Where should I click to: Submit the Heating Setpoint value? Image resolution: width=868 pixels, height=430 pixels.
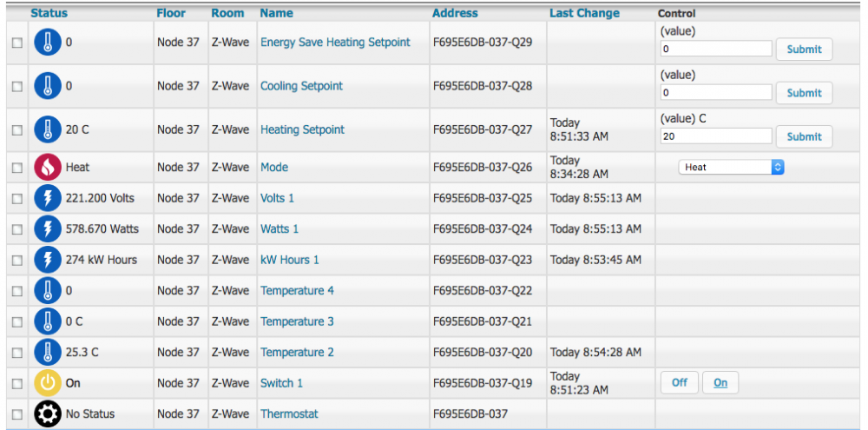(x=804, y=136)
